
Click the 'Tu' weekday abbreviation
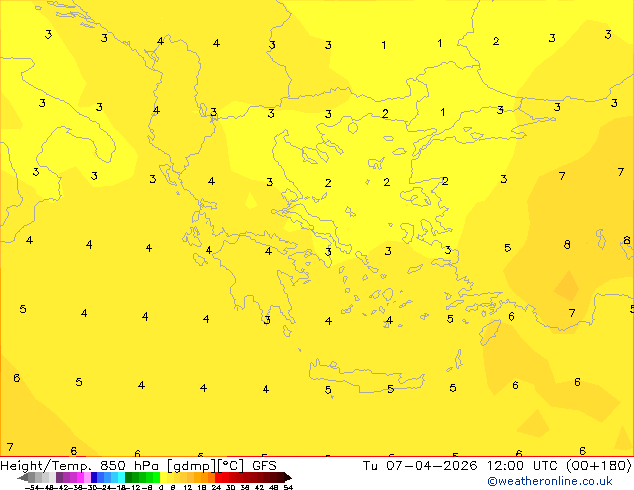(370, 466)
